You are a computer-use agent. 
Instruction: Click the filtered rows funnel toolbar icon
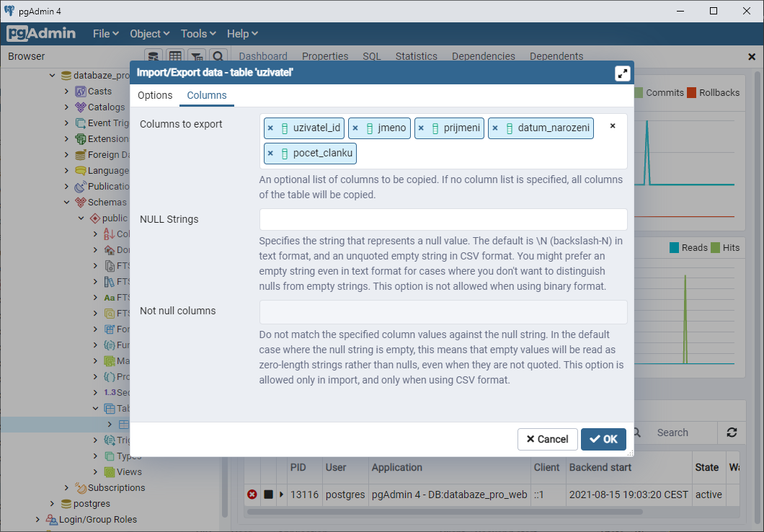click(196, 56)
